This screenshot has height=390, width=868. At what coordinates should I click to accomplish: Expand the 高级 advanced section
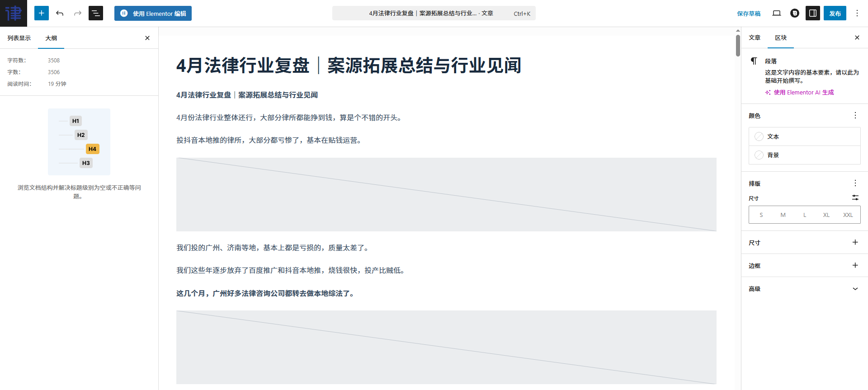(x=805, y=289)
